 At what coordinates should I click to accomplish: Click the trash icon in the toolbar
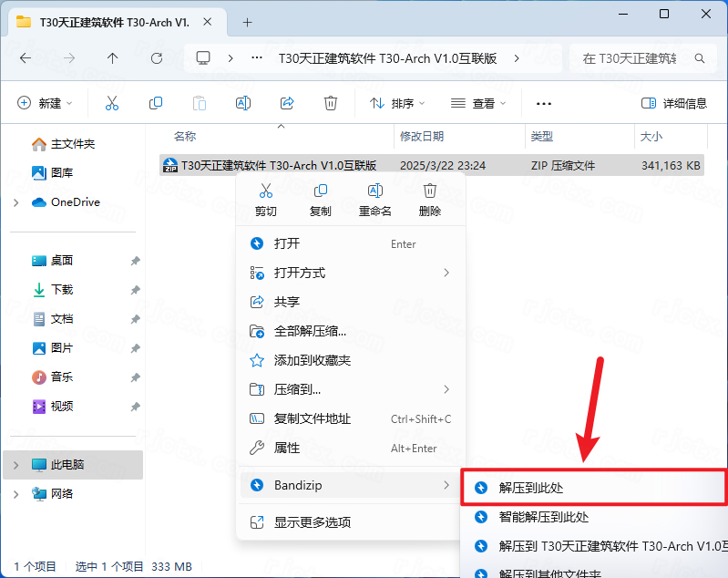[331, 103]
